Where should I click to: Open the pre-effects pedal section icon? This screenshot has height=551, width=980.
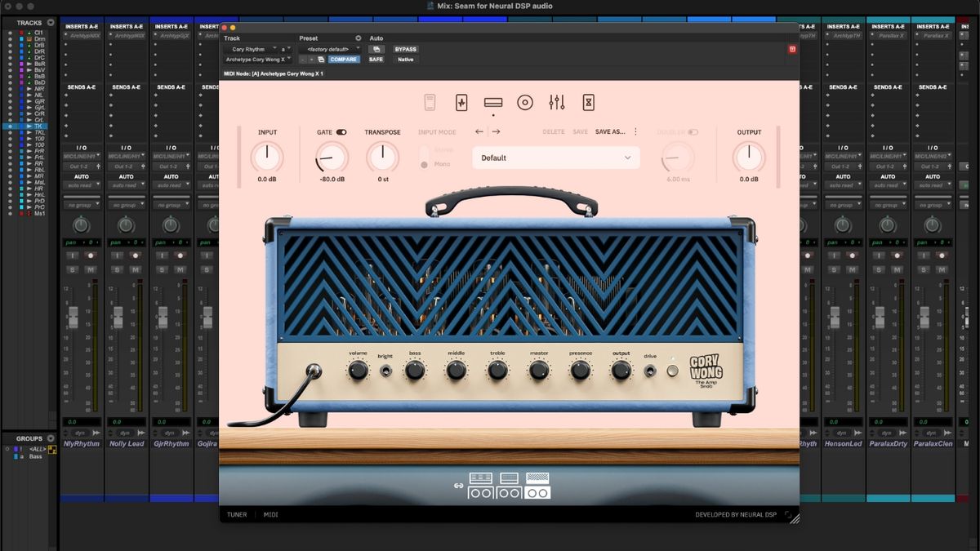click(461, 103)
